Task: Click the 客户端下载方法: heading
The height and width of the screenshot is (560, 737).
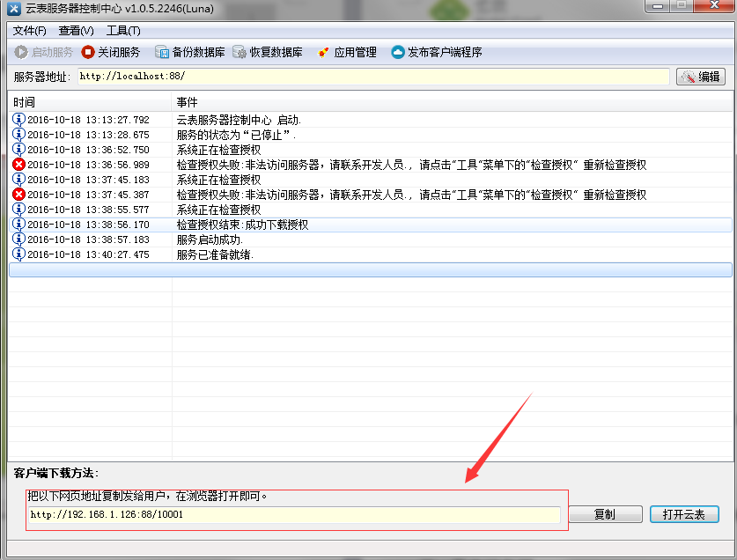Action: point(56,473)
